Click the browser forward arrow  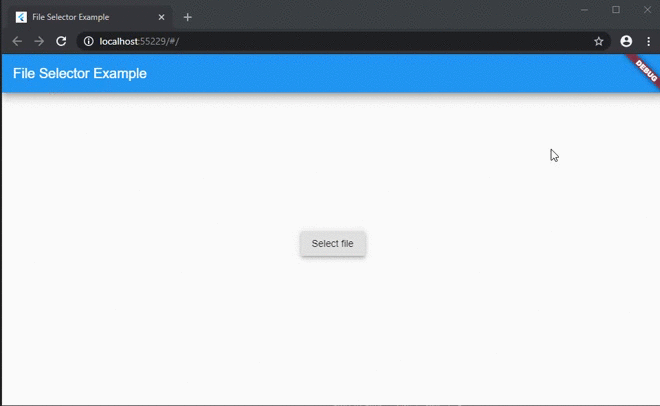39,41
